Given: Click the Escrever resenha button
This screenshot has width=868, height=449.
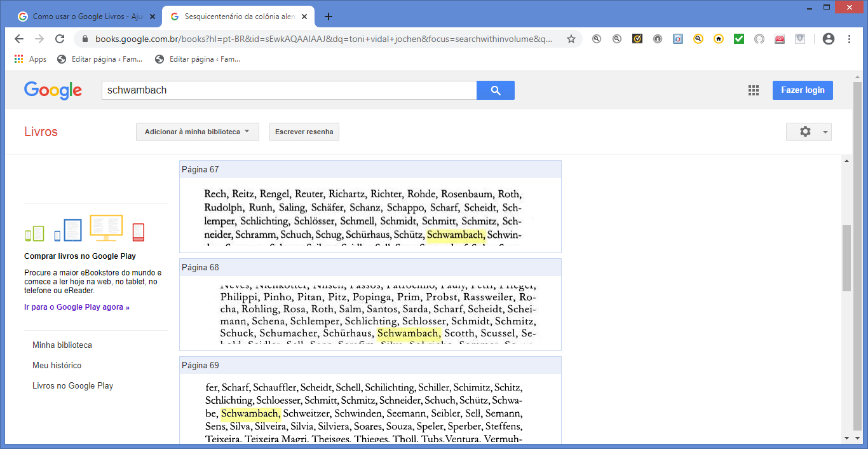Looking at the screenshot, I should tap(304, 132).
